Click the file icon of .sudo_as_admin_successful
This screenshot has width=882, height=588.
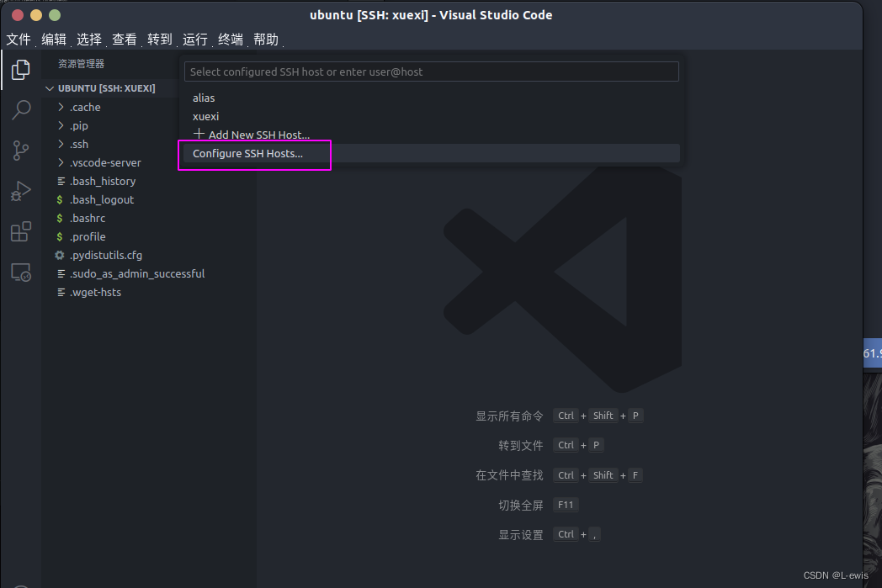pos(61,273)
